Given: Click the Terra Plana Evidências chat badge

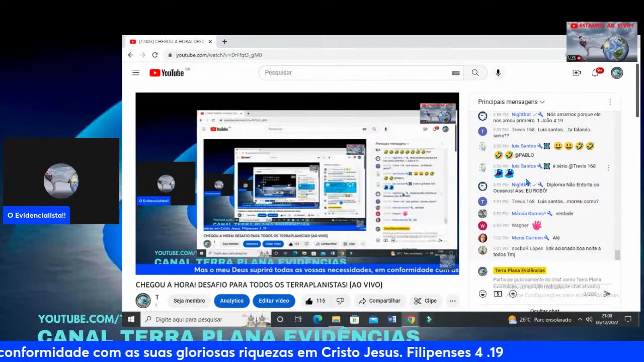Looking at the screenshot, I should (x=519, y=270).
